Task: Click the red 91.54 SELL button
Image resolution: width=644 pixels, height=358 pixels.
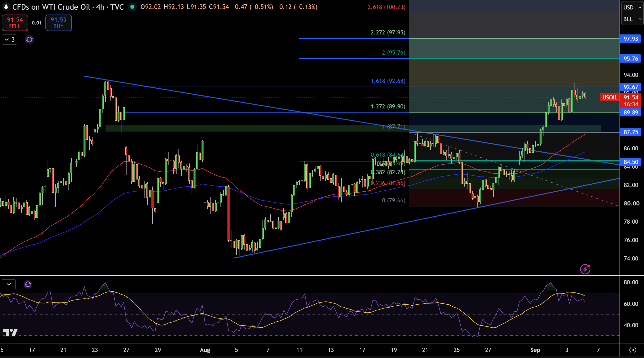Action: point(15,23)
